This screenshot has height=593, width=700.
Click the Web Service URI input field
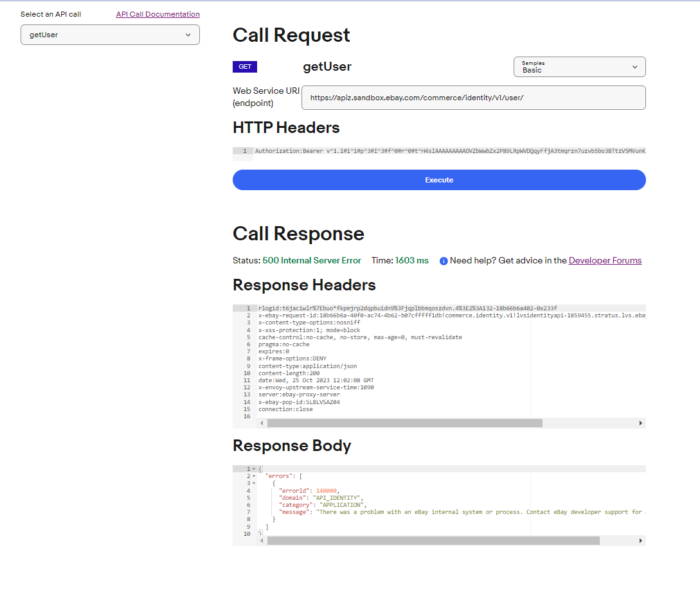pyautogui.click(x=474, y=98)
